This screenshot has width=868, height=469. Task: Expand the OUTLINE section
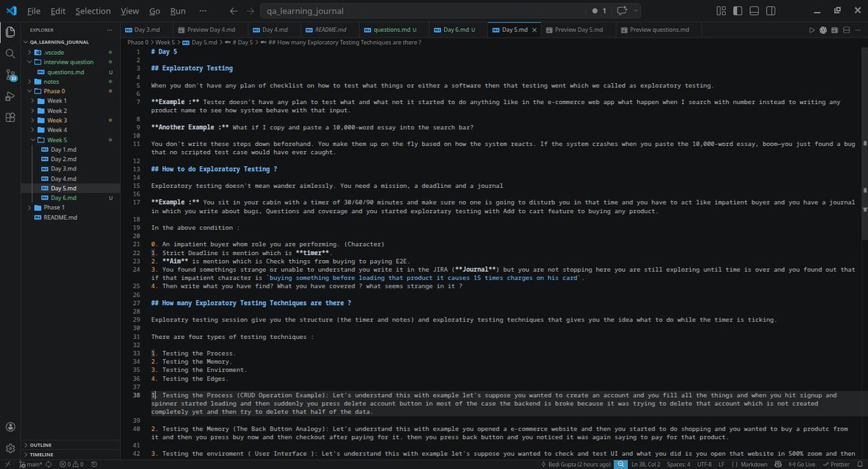69,445
